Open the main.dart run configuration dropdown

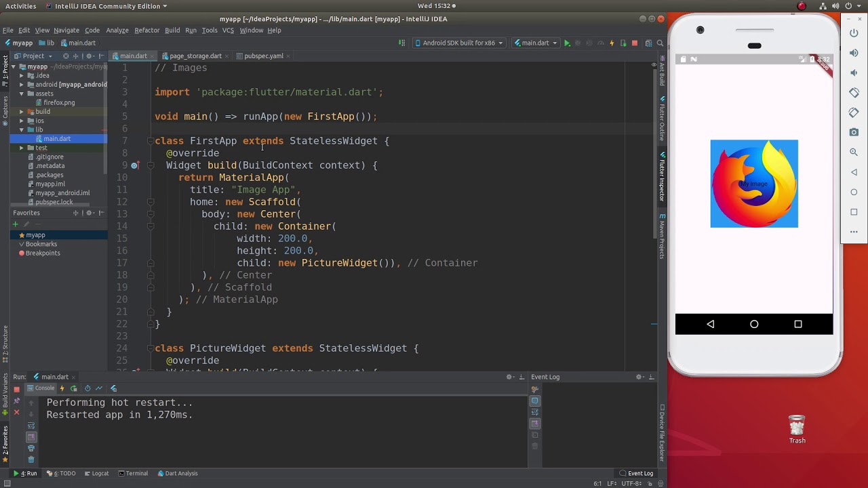pyautogui.click(x=535, y=43)
